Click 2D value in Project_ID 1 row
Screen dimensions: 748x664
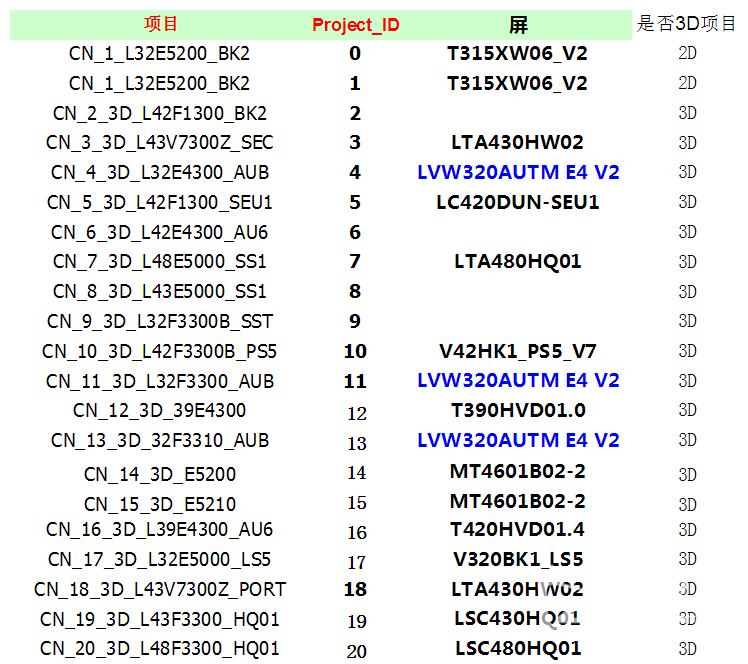pos(687,83)
